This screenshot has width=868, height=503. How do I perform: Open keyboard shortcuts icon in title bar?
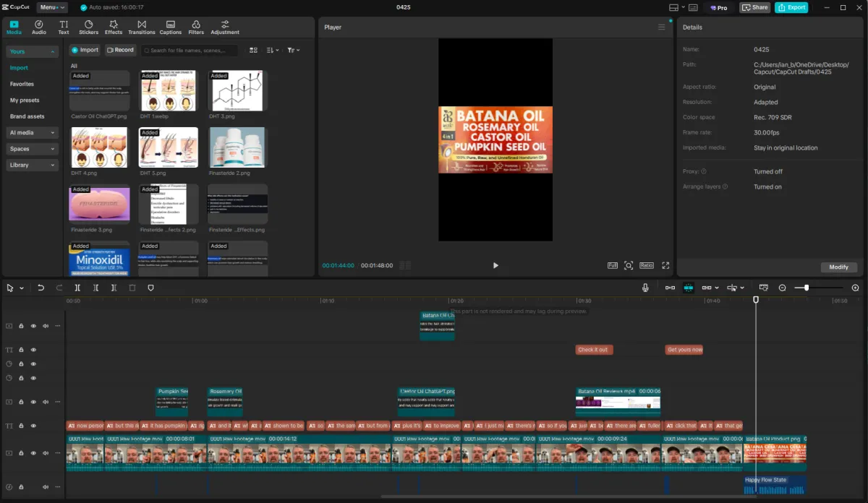(693, 7)
